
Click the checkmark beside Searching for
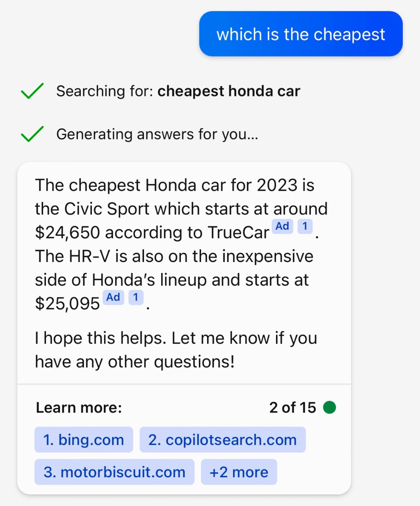[32, 91]
